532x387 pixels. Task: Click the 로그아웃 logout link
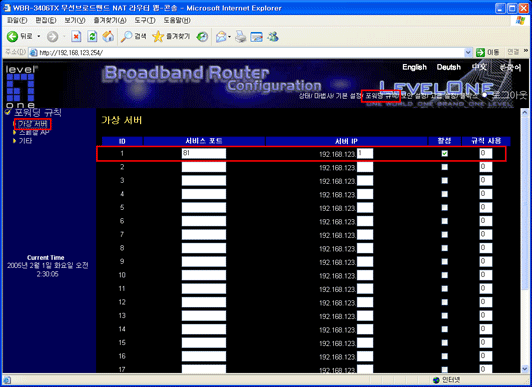(x=510, y=95)
